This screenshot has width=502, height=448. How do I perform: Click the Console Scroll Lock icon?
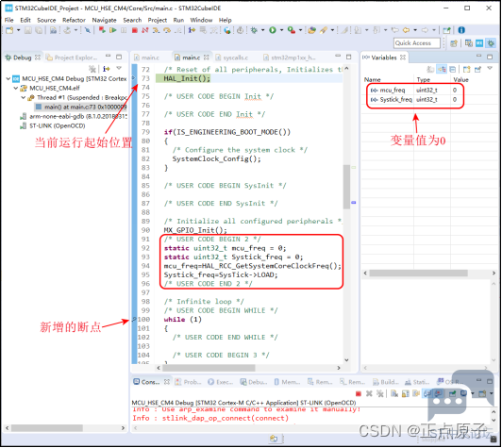tap(405, 394)
